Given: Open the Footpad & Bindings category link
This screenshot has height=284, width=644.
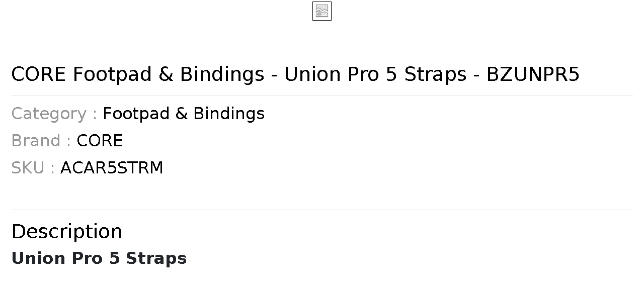Looking at the screenshot, I should coord(184,114).
